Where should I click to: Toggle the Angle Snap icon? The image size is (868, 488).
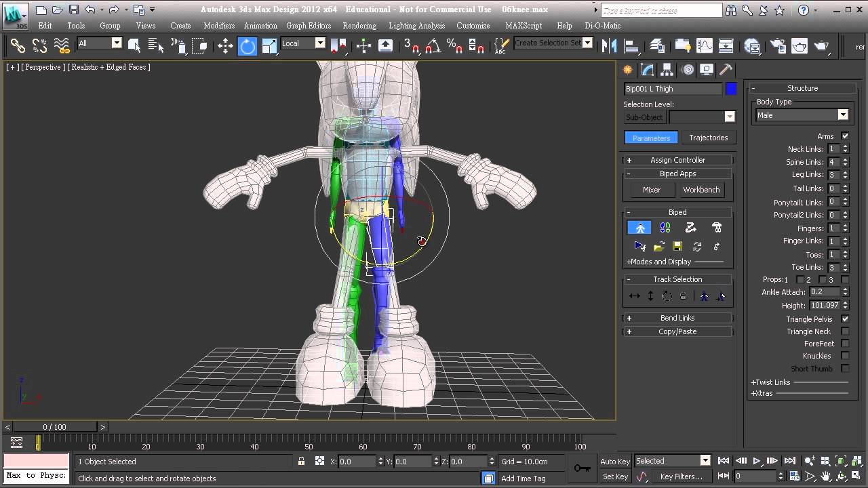433,45
